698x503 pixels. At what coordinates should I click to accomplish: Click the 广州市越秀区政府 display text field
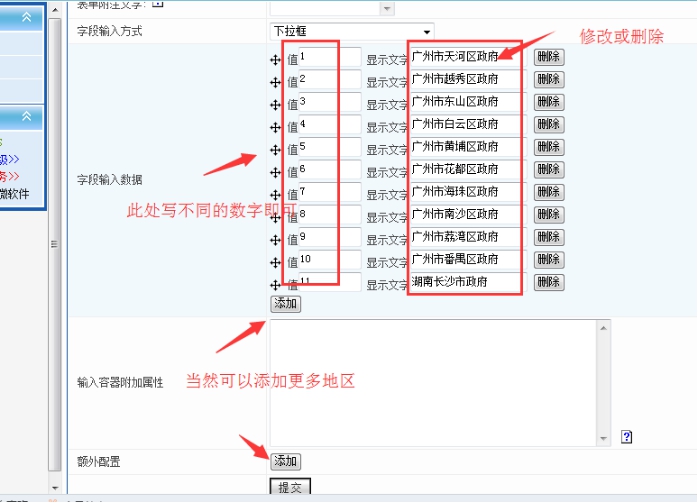466,80
